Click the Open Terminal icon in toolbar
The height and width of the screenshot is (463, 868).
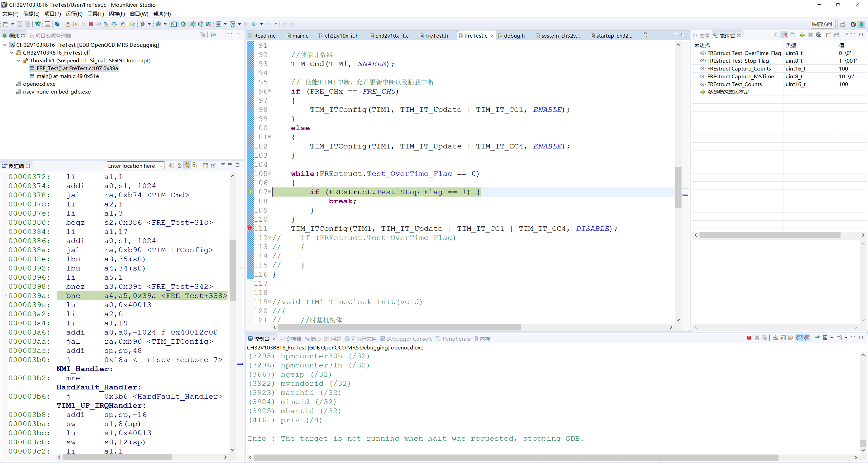coord(174,24)
